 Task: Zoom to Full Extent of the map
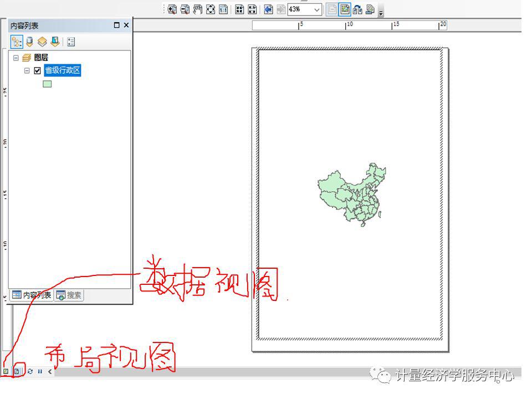(211, 9)
